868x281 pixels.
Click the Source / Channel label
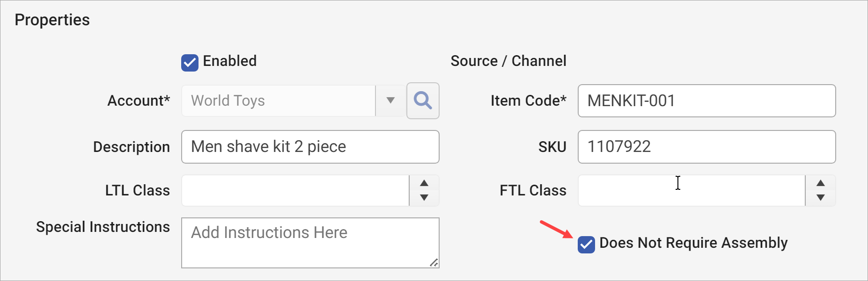[508, 60]
